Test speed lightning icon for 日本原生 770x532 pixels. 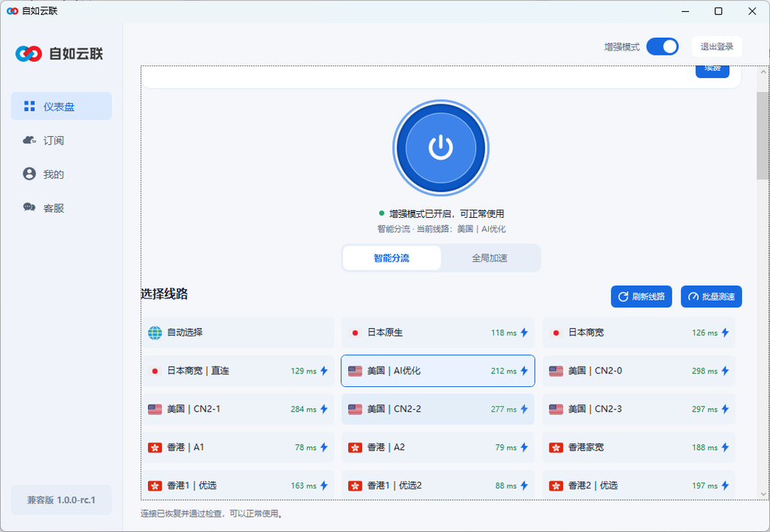pyautogui.click(x=524, y=332)
